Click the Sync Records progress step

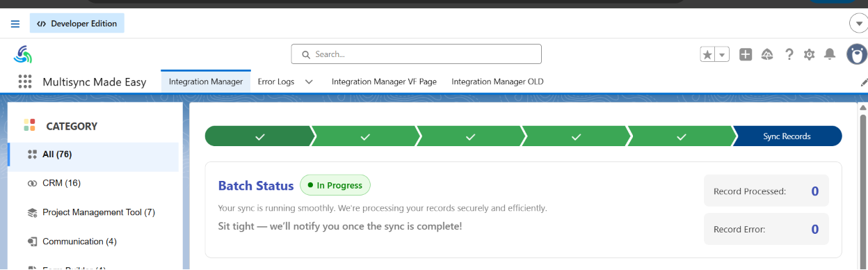click(787, 136)
